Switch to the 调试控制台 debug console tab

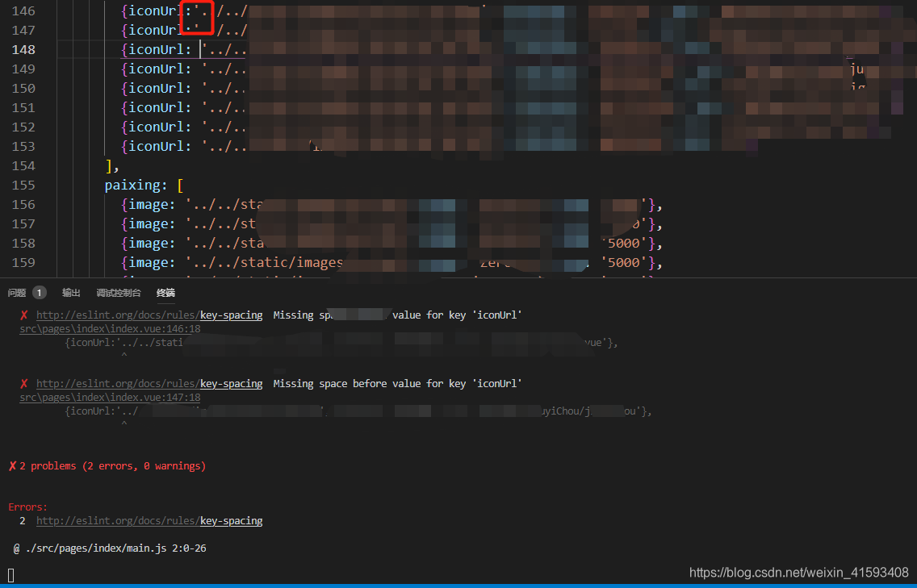(x=119, y=293)
